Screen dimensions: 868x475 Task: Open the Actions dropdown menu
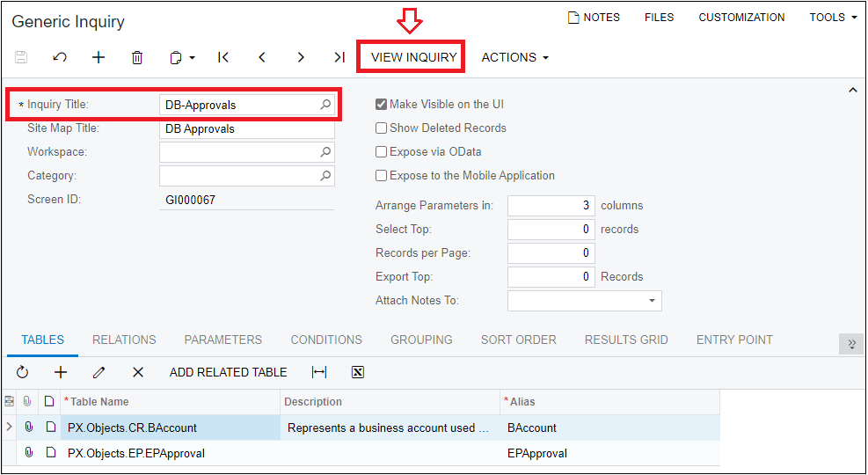click(x=514, y=57)
